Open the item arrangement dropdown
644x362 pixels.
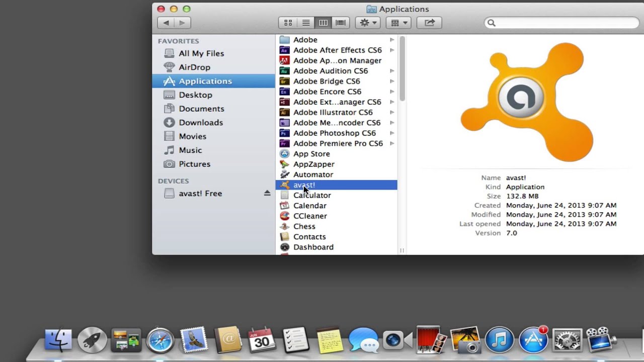pyautogui.click(x=398, y=23)
